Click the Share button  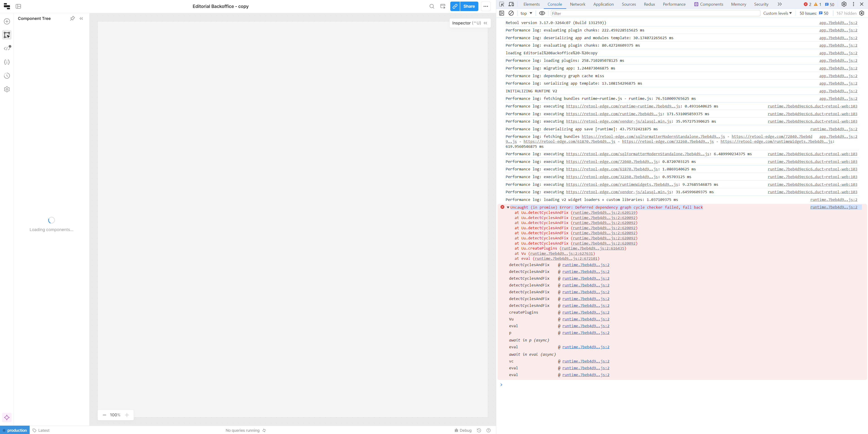point(469,6)
